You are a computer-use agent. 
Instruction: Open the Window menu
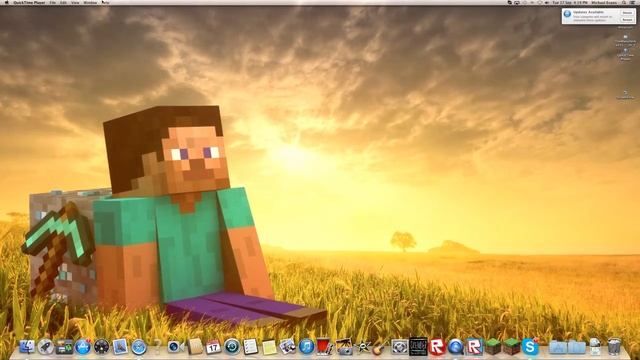90,2
